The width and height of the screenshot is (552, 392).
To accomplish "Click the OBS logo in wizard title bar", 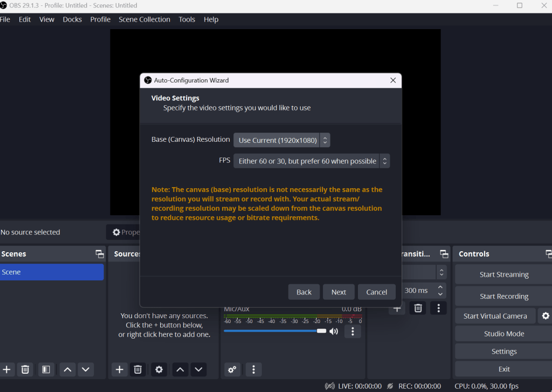I will pyautogui.click(x=148, y=80).
